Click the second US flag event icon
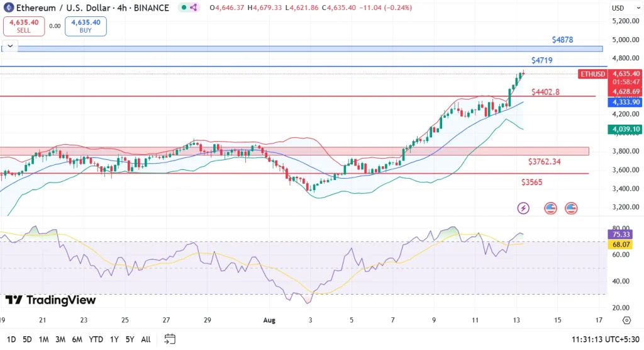 (571, 208)
